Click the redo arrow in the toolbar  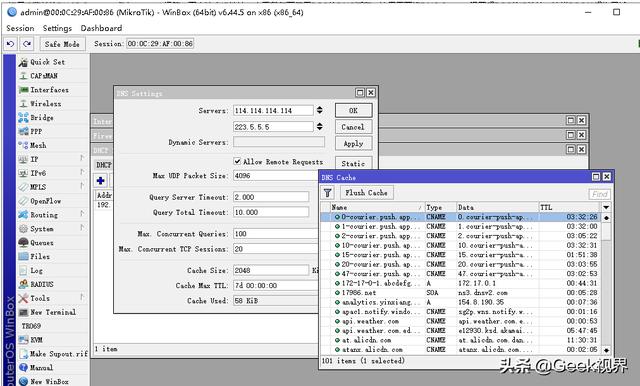27,44
